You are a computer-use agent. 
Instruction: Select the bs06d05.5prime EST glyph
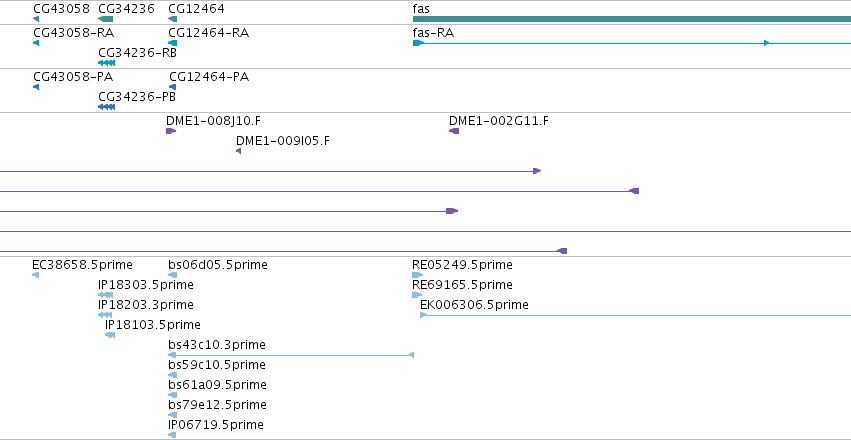click(173, 275)
